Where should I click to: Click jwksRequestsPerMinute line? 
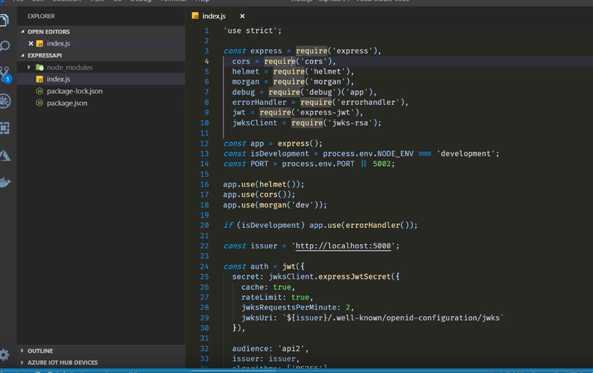(x=297, y=308)
